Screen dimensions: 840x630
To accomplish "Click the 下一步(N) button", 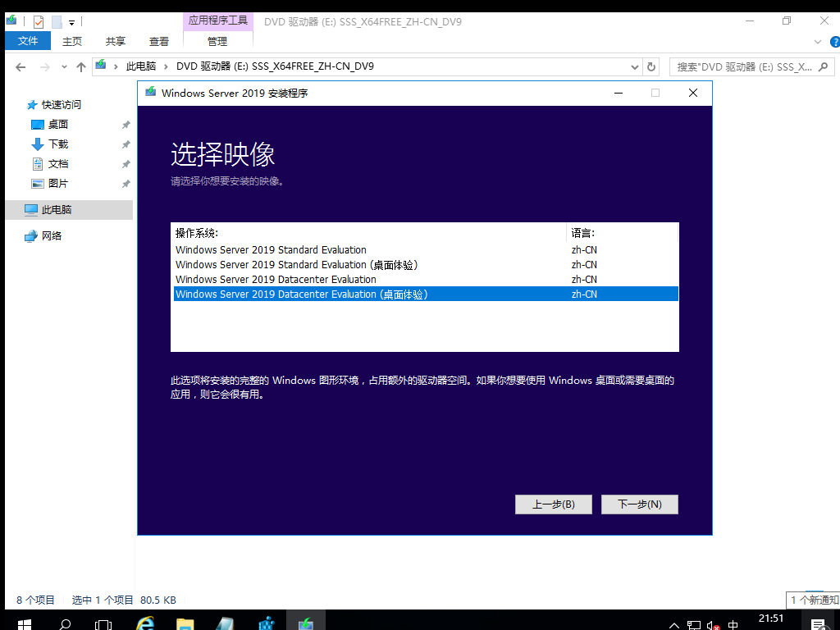I will pos(640,504).
